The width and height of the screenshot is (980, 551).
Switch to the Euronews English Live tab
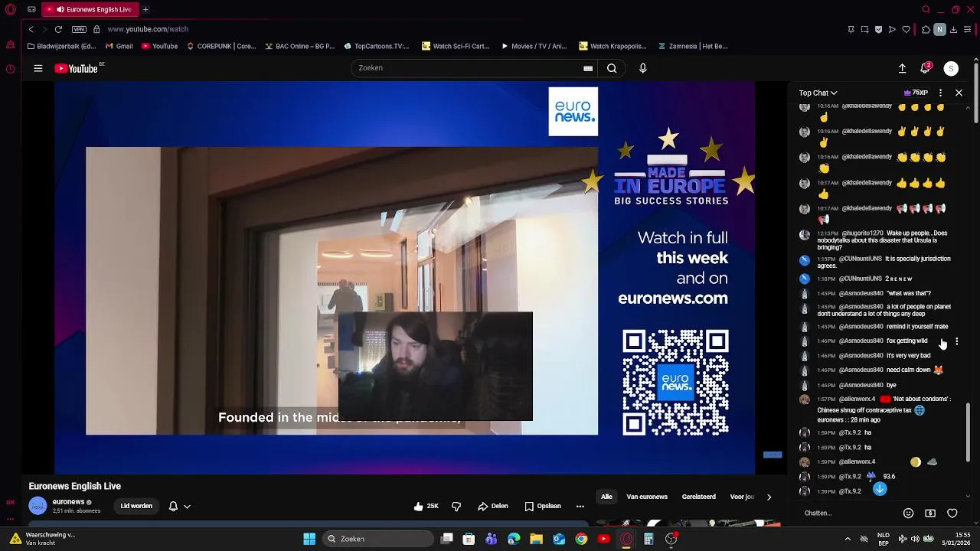90,9
